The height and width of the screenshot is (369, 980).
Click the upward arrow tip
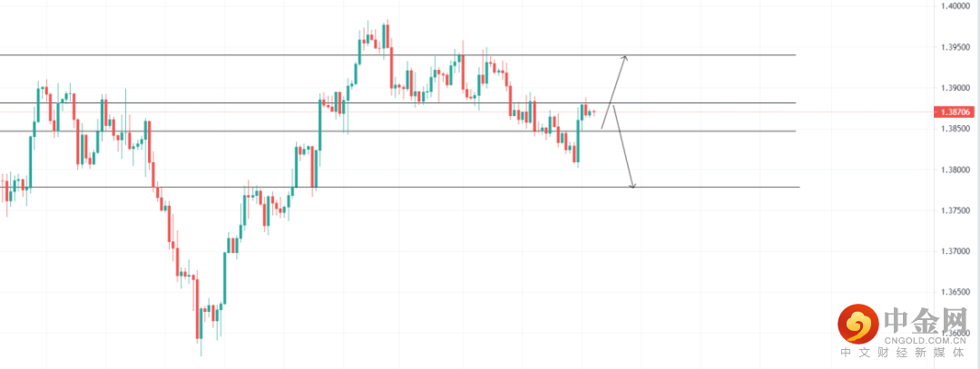click(624, 57)
